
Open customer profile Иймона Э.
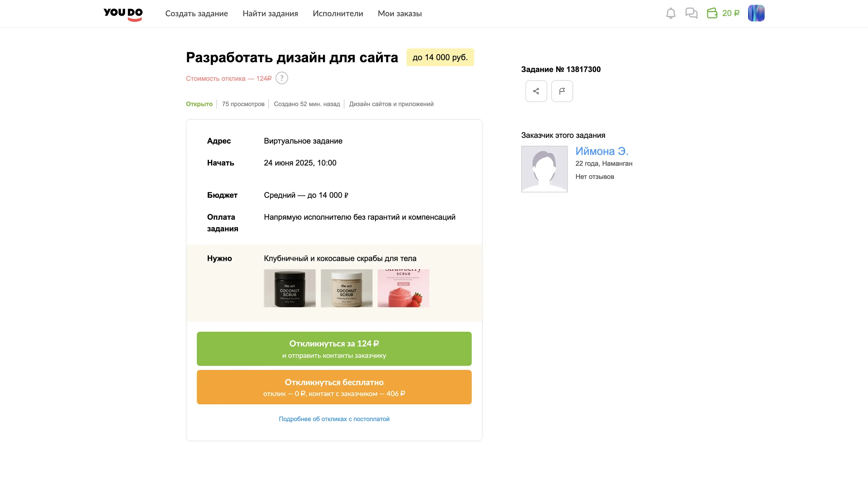click(x=602, y=151)
